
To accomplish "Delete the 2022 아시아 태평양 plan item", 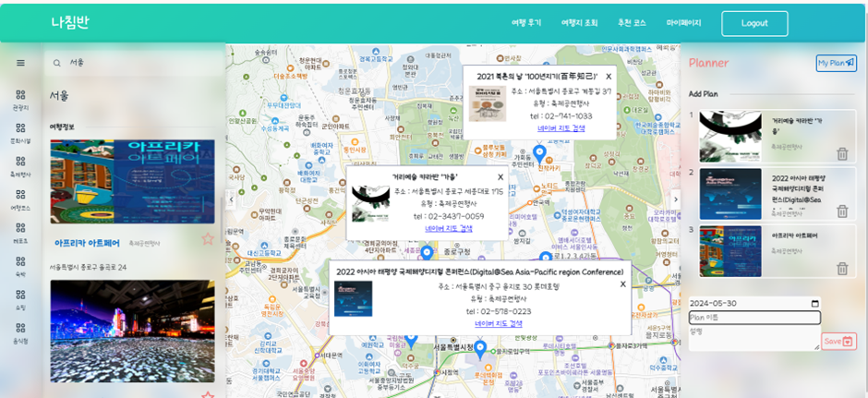I will tap(842, 211).
